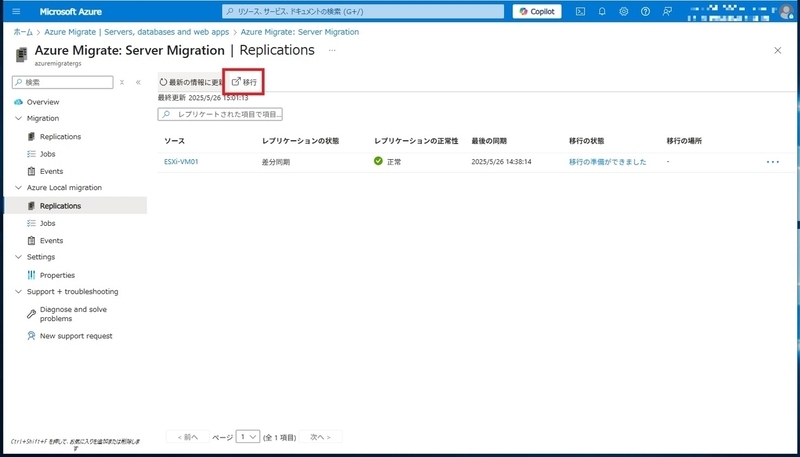Open the page number dropdown
The width and height of the screenshot is (800, 457).
tap(248, 437)
